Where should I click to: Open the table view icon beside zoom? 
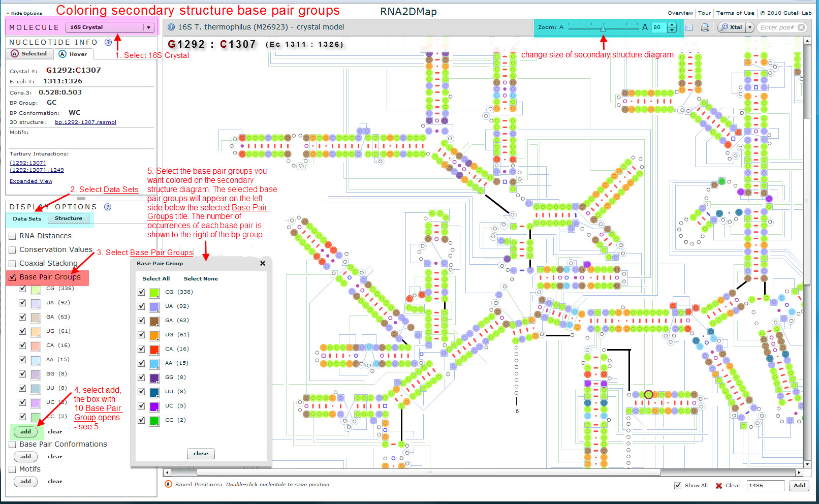click(689, 27)
